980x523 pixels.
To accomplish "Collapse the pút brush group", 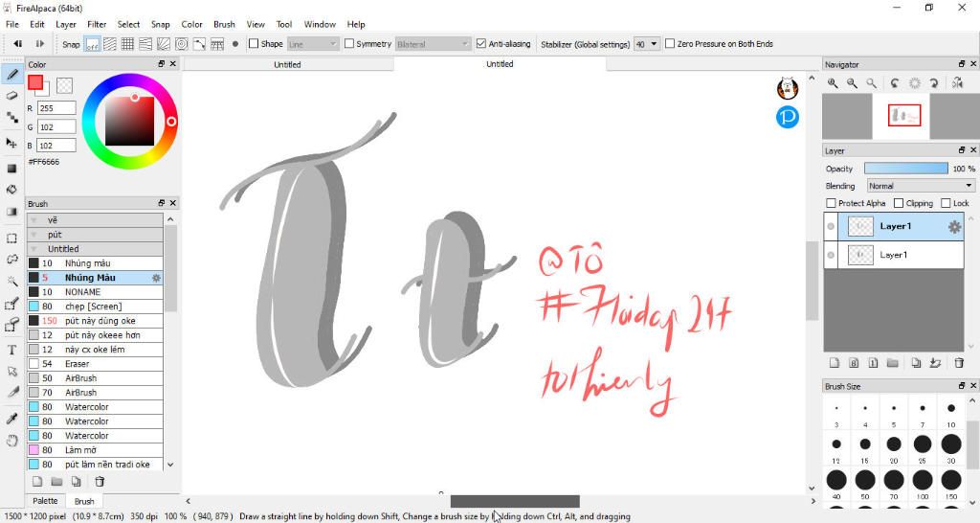I will [33, 235].
